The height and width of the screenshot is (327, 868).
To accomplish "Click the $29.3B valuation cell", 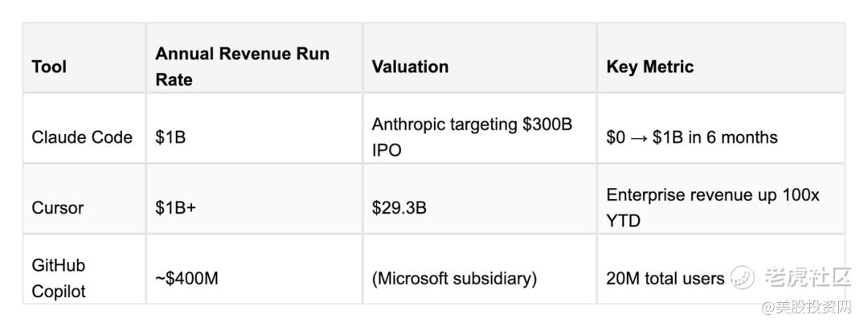I will pos(399,208).
